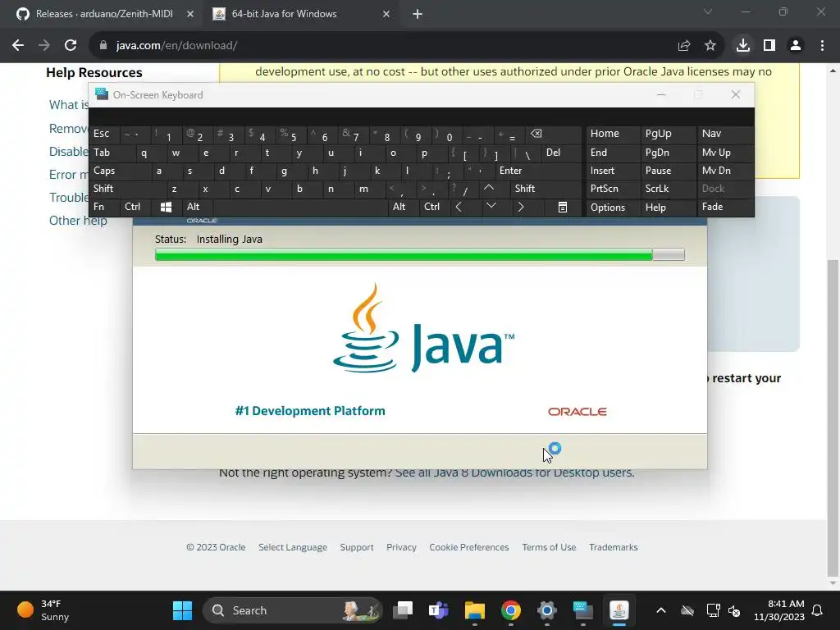840x630 pixels.
Task: Open the footer Support link
Action: click(357, 547)
